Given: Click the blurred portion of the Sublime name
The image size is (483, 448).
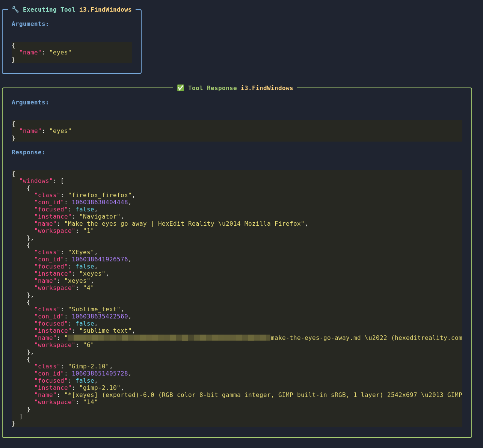Looking at the screenshot, I should (x=169, y=338).
